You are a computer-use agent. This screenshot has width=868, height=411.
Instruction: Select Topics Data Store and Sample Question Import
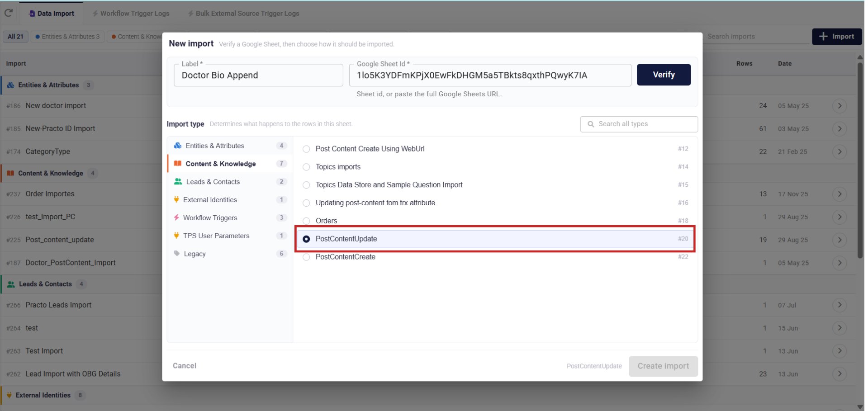coord(306,185)
